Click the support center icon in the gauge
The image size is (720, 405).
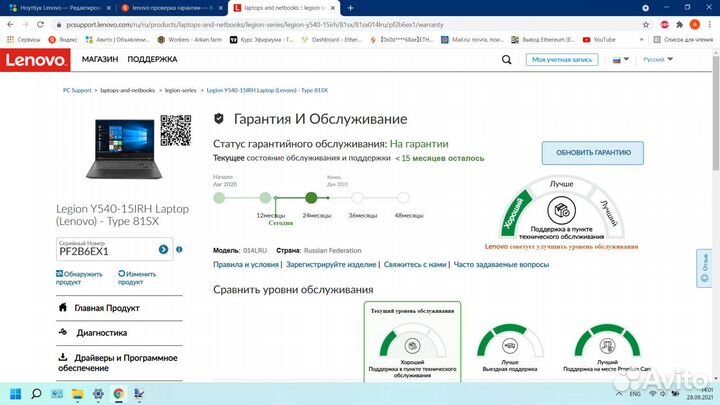561,210
